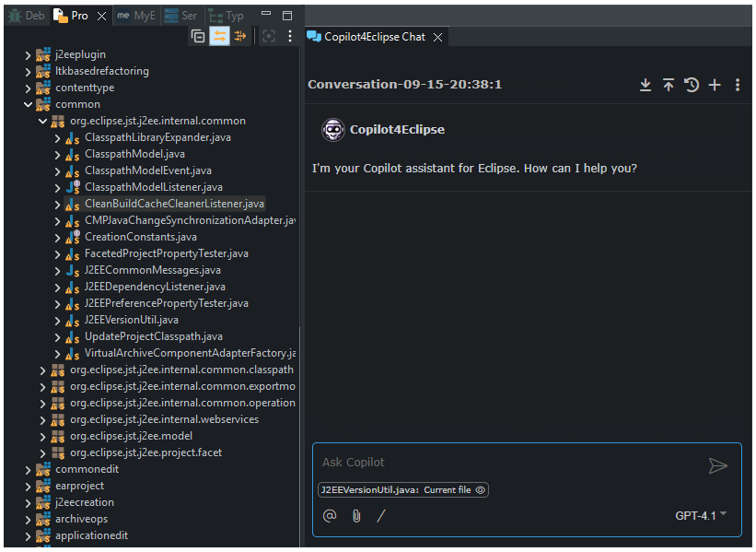The image size is (756, 552).
Task: Select the archiveops folder
Action: [x=81, y=519]
